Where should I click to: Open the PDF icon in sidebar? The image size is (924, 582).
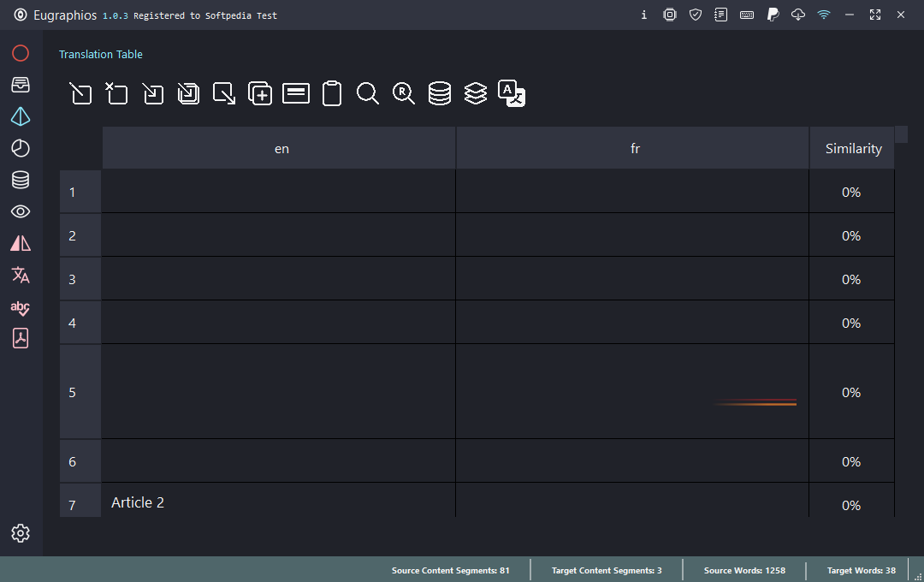pyautogui.click(x=21, y=338)
